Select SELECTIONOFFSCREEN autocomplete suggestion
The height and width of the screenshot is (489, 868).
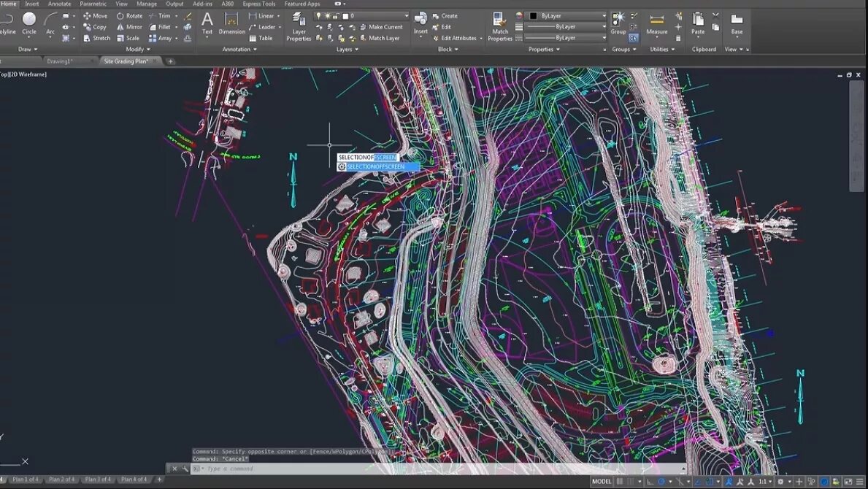[378, 166]
